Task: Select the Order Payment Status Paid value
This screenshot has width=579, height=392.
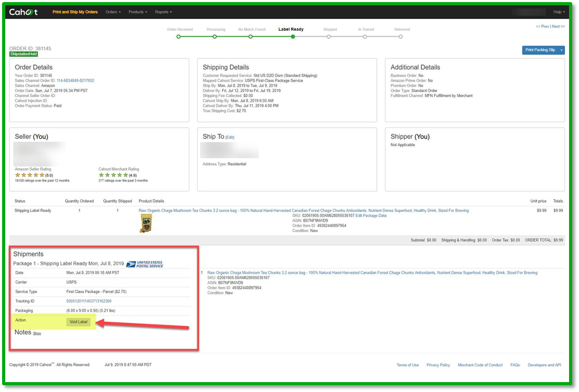Action: coord(58,106)
